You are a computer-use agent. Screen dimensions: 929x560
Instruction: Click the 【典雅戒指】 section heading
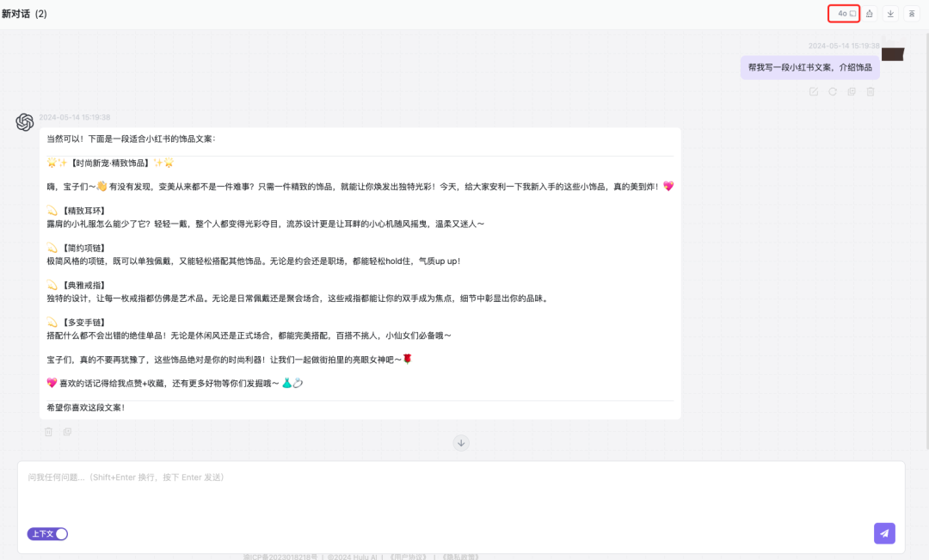pos(84,285)
